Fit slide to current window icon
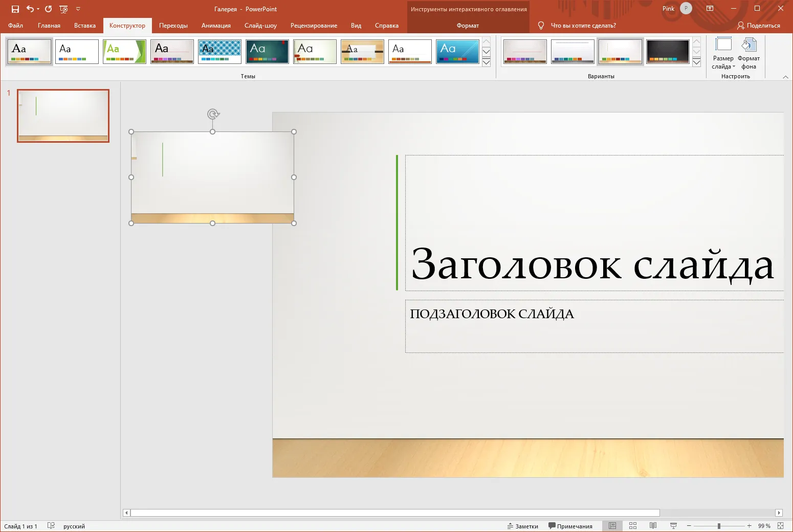This screenshot has height=532, width=793. 780,526
